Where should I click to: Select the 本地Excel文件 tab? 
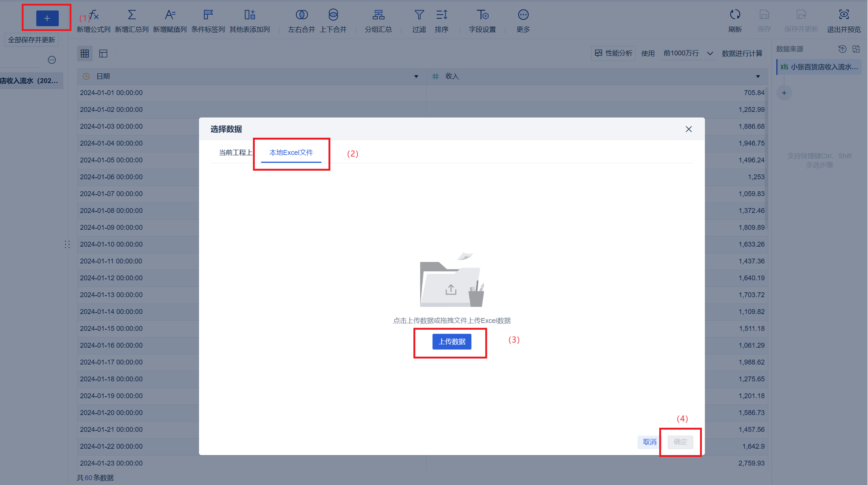(291, 152)
